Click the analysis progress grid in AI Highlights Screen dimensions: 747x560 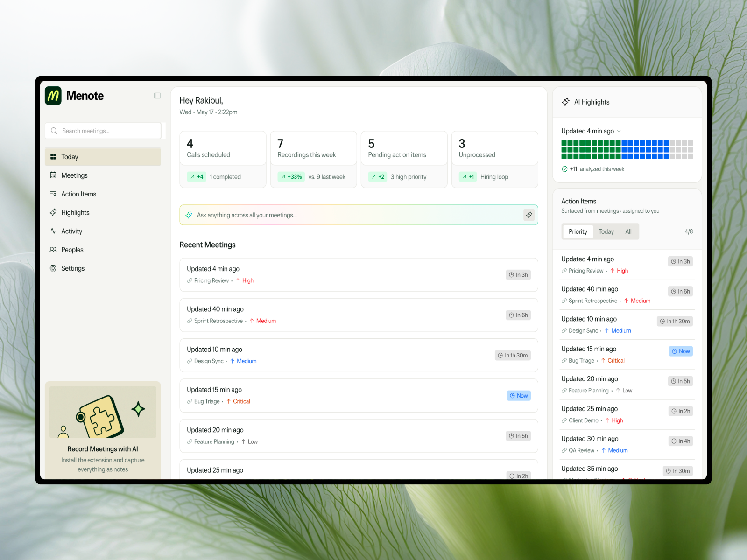[x=627, y=149]
